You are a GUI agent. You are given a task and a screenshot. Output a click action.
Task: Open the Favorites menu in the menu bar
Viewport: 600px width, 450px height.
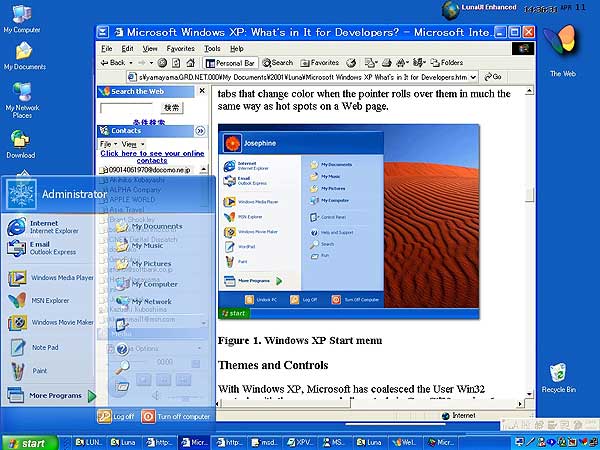coord(181,49)
